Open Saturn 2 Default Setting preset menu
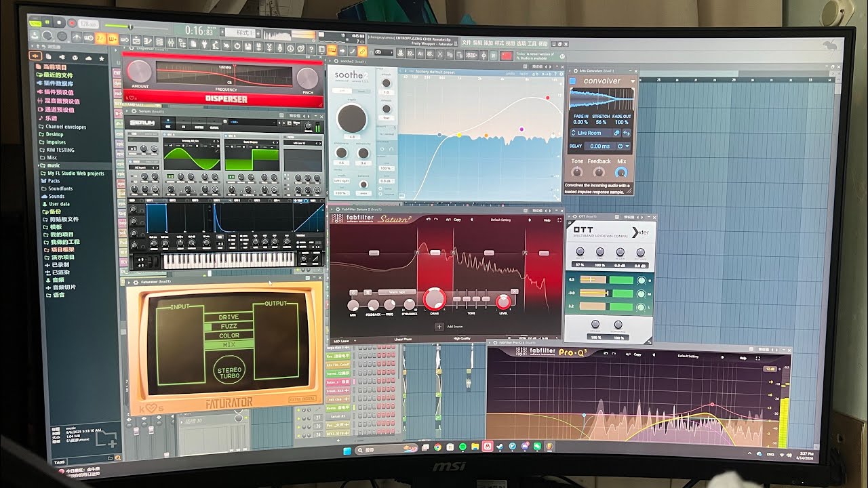The height and width of the screenshot is (488, 868). tap(500, 220)
